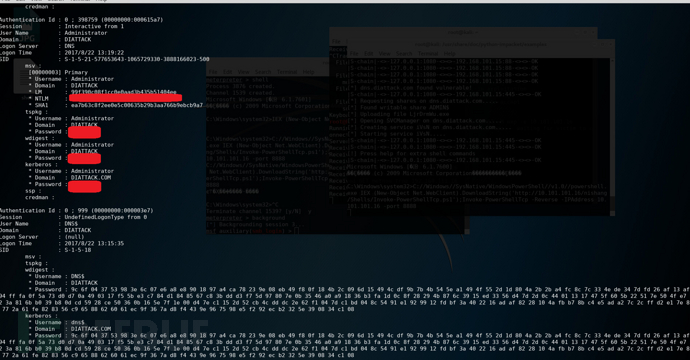
Task: Open File menu in meterpreter terminal window
Action: (213, 72)
